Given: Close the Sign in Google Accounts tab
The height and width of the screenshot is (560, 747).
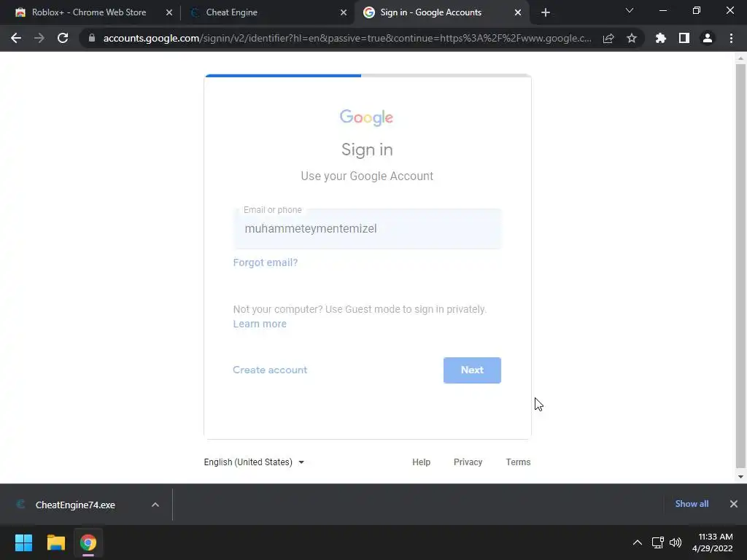Looking at the screenshot, I should pyautogui.click(x=518, y=12).
